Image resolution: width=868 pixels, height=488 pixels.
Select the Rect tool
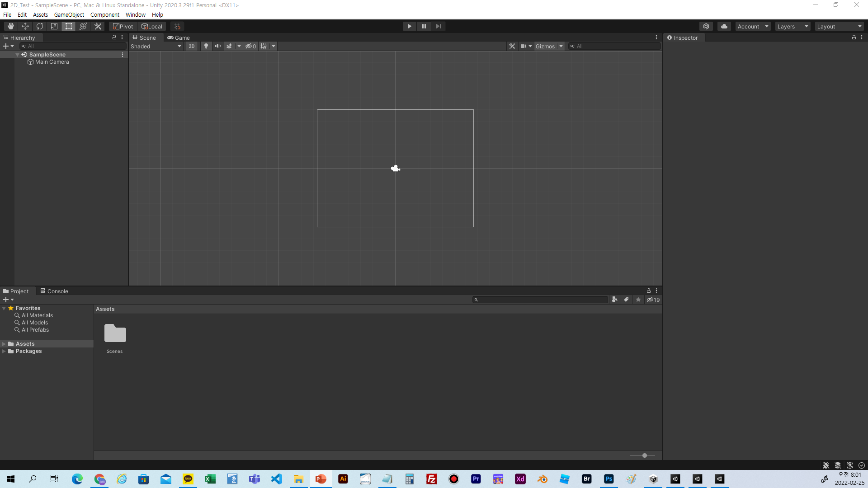(x=69, y=26)
